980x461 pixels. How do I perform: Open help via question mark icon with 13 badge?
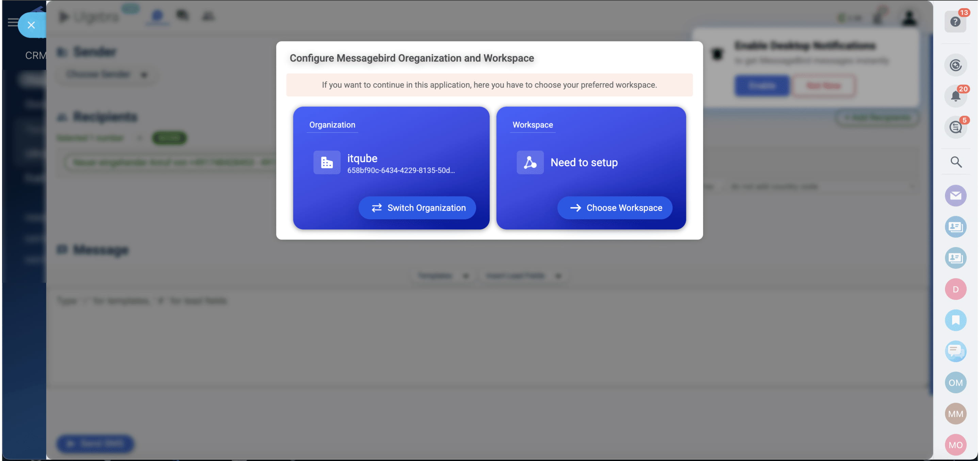coord(955,22)
